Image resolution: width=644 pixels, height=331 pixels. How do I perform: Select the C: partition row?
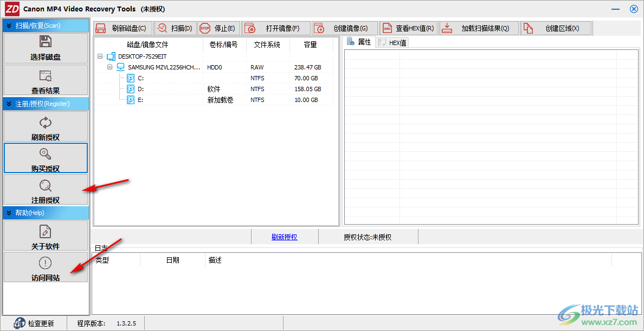pyautogui.click(x=214, y=78)
